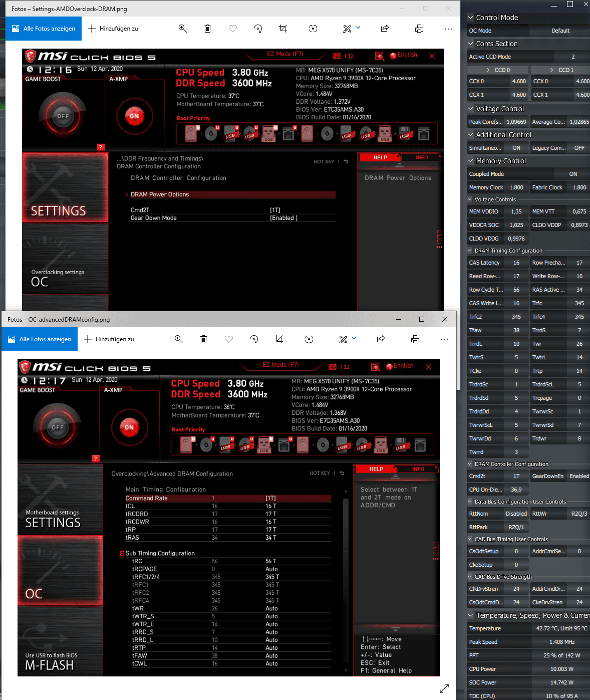Rotate the Settings-AMDOverclock-DRAM.png photo

(x=258, y=29)
